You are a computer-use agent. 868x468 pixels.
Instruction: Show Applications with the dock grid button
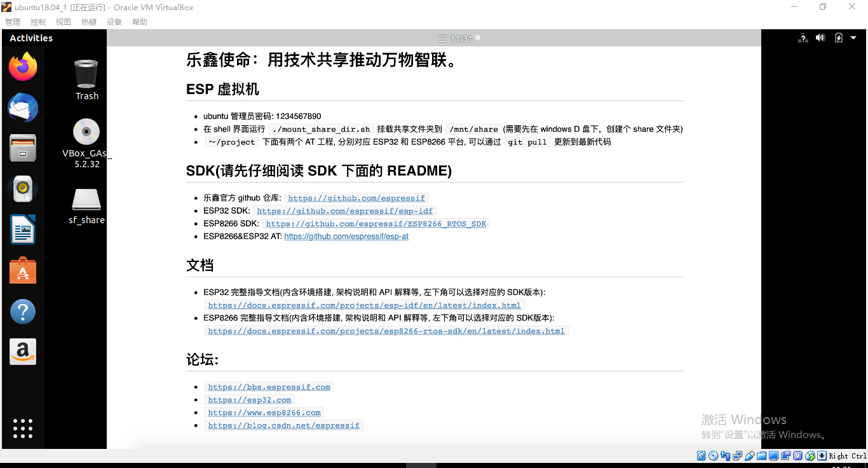pos(22,429)
